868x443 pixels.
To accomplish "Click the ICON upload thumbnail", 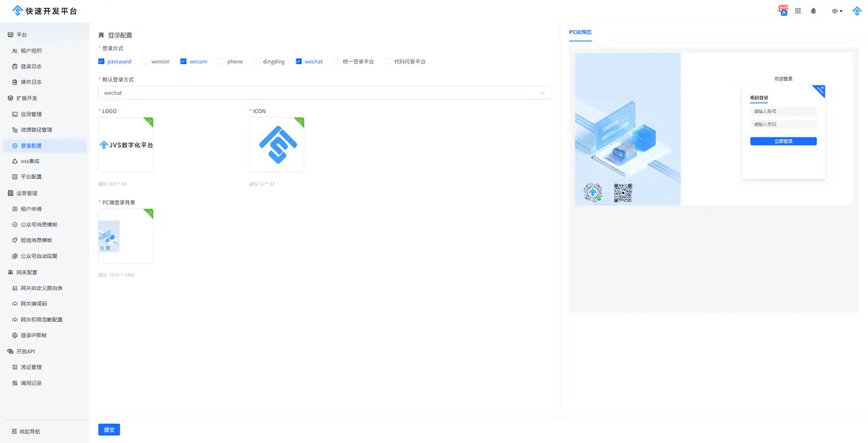I will pyautogui.click(x=277, y=145).
